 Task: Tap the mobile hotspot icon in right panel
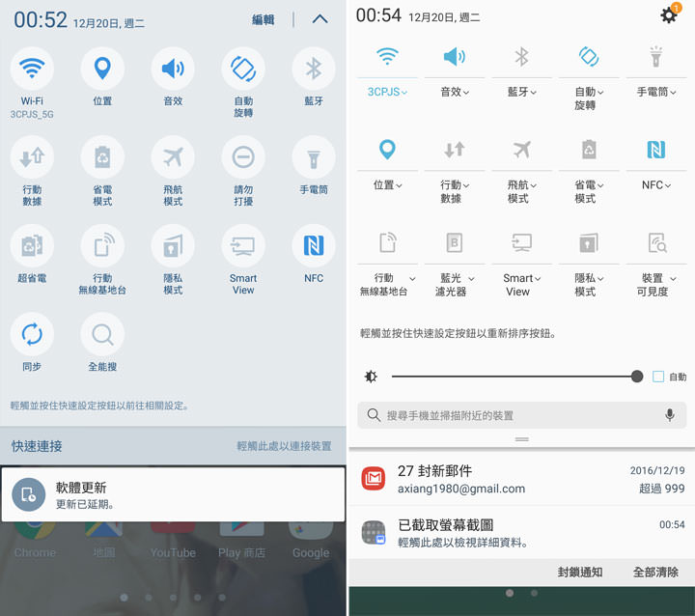point(387,242)
